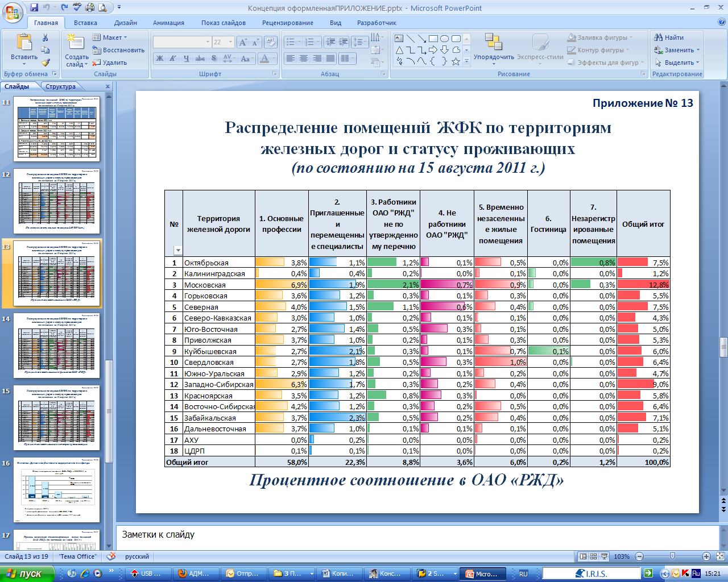Switch to slide sorter view in status bar
Image resolution: width=728 pixels, height=582 pixels.
[593, 556]
